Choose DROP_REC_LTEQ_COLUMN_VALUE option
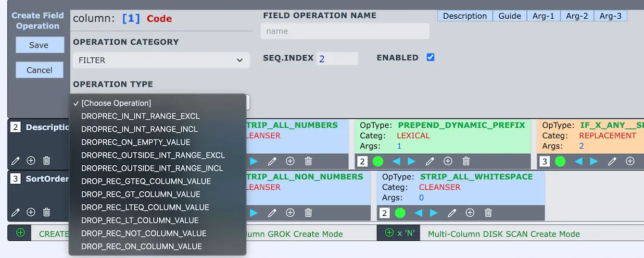 click(x=157, y=207)
